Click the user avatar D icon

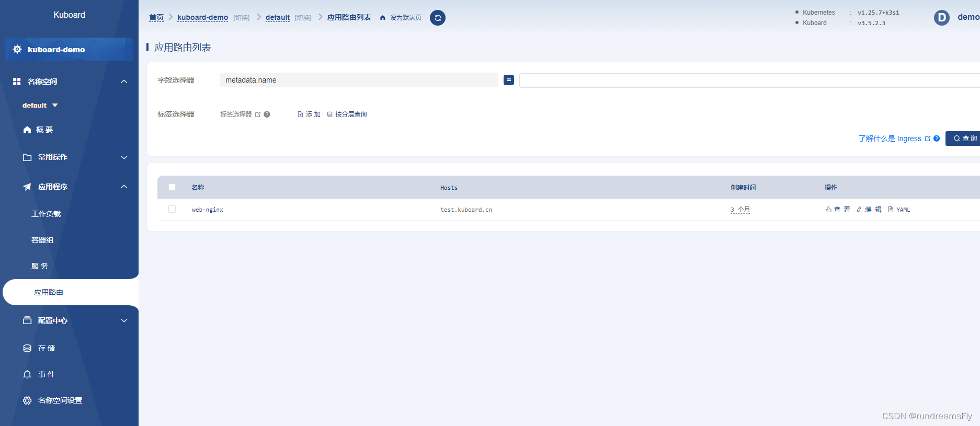pos(942,18)
